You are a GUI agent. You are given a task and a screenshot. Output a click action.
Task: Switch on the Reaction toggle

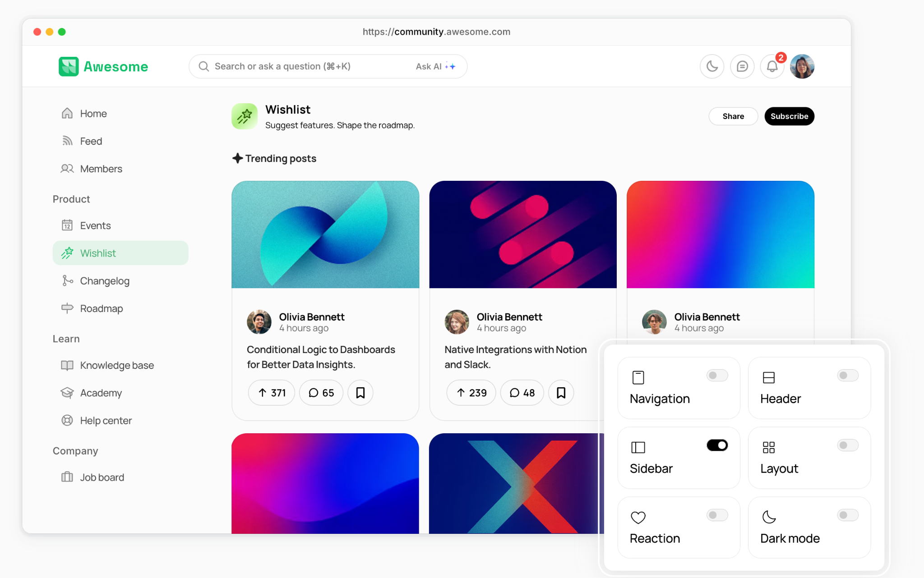pos(717,515)
